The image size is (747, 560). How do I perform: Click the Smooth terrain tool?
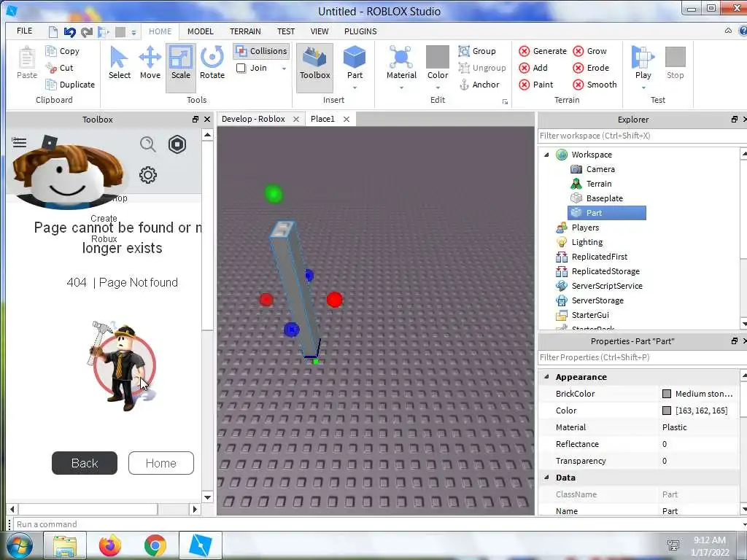click(x=595, y=85)
